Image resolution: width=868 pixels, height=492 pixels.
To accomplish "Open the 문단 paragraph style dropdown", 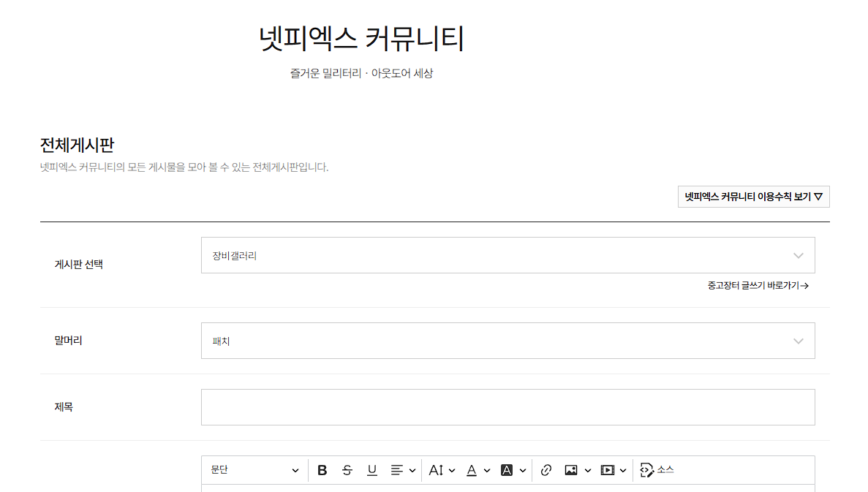I will coord(254,470).
